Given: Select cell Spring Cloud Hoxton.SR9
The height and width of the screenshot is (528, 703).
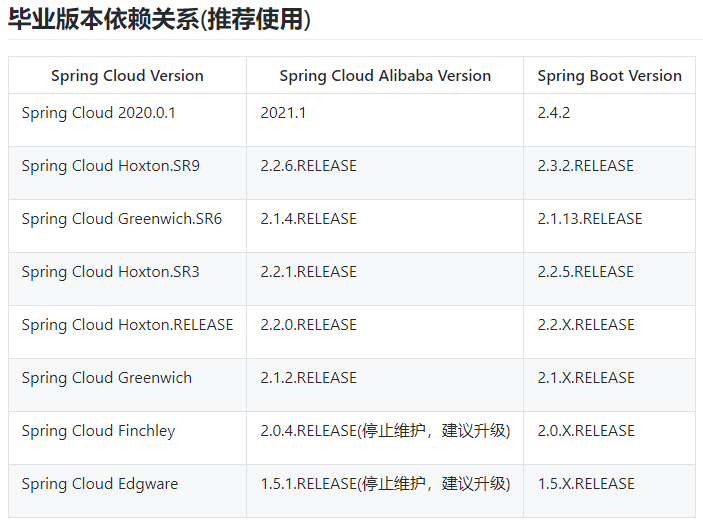Looking at the screenshot, I should point(127,173).
